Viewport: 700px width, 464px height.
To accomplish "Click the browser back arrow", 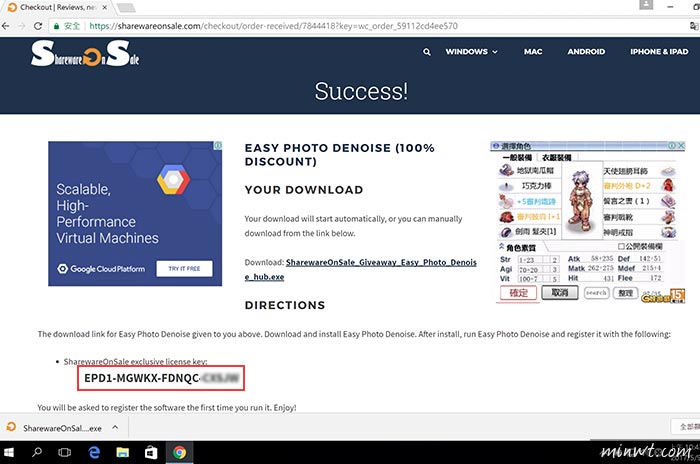I will click(6, 26).
